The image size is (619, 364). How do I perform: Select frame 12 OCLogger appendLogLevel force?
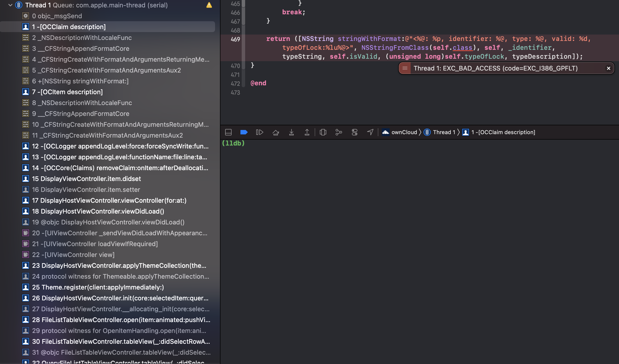click(x=108, y=146)
